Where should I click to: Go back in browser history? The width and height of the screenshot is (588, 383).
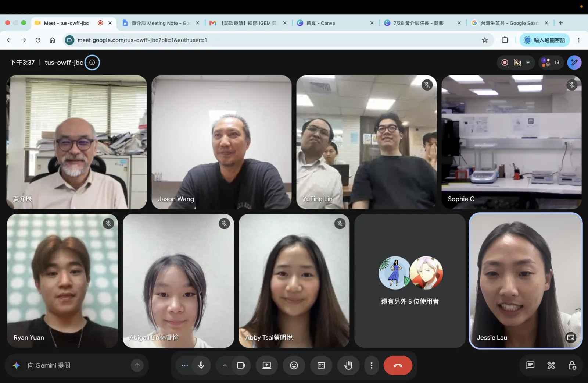[10, 40]
